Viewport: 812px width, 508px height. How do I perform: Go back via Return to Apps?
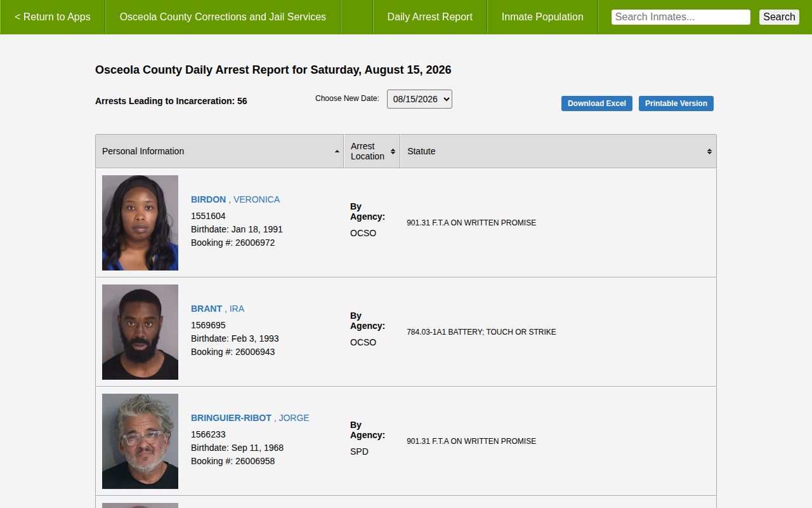53,17
